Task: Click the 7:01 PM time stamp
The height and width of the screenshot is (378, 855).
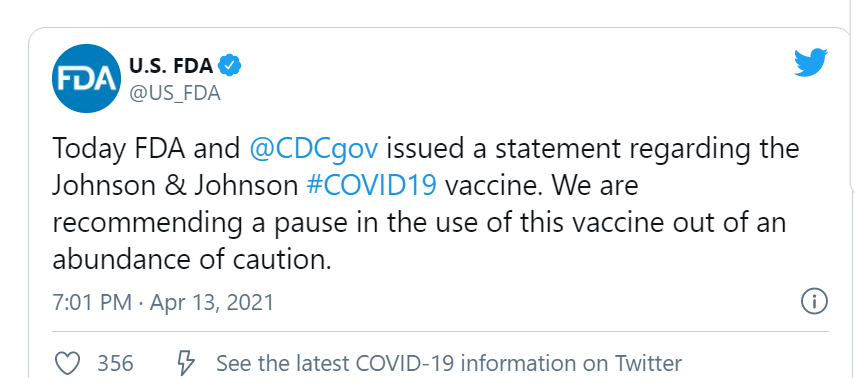Action: 92,302
